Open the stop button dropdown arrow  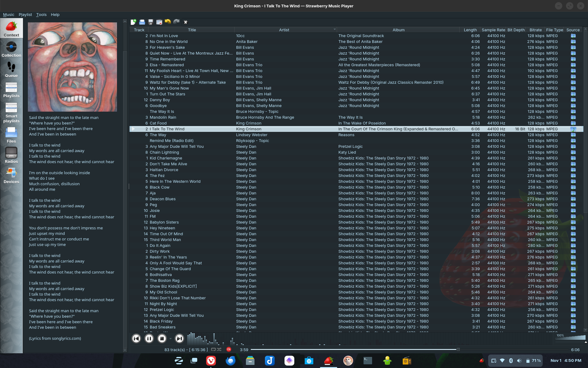[x=171, y=339]
